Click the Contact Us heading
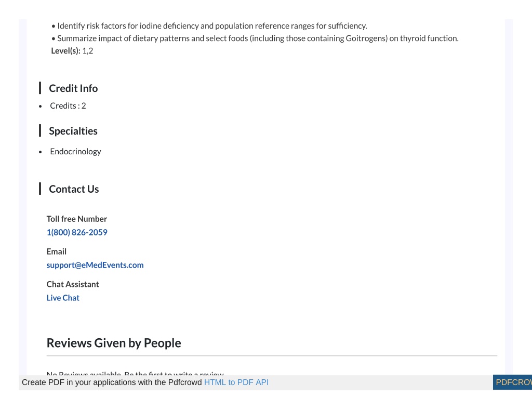Screen dimensions: 532x411 [x=74, y=189]
